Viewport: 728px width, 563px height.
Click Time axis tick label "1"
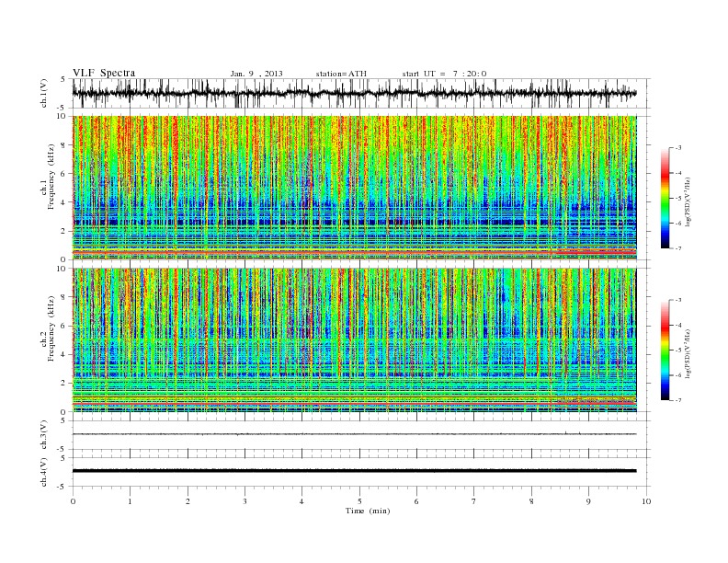(x=130, y=501)
